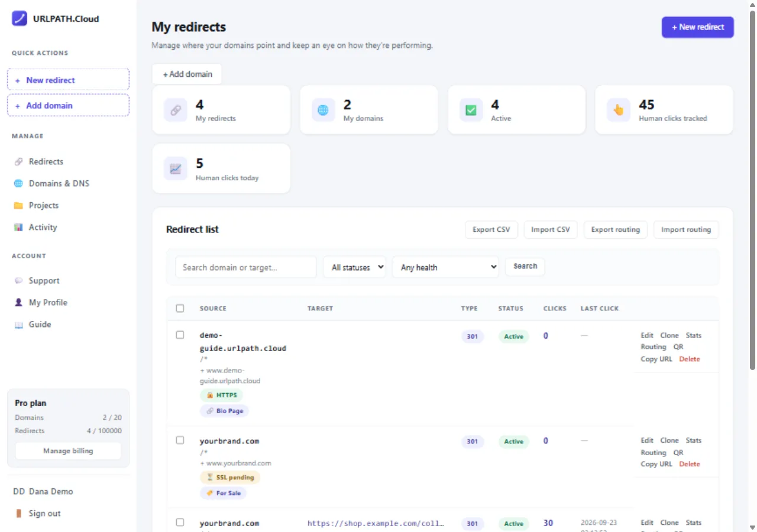The image size is (757, 532).
Task: Open Guide in the sidebar
Action: (x=68, y=325)
